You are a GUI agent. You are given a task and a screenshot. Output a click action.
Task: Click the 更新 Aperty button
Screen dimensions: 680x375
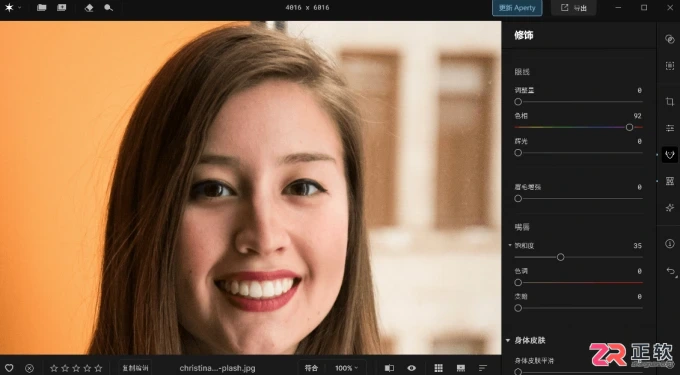517,8
